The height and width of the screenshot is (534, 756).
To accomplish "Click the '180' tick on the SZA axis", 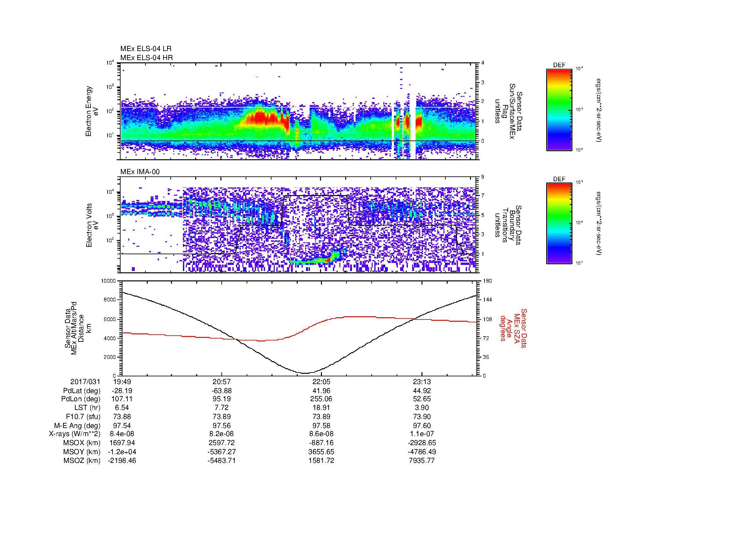I will (487, 281).
